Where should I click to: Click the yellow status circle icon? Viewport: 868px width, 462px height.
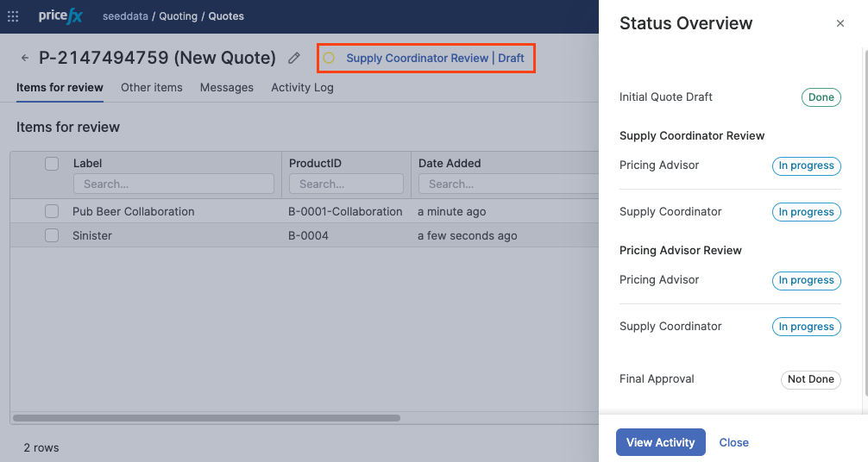329,59
